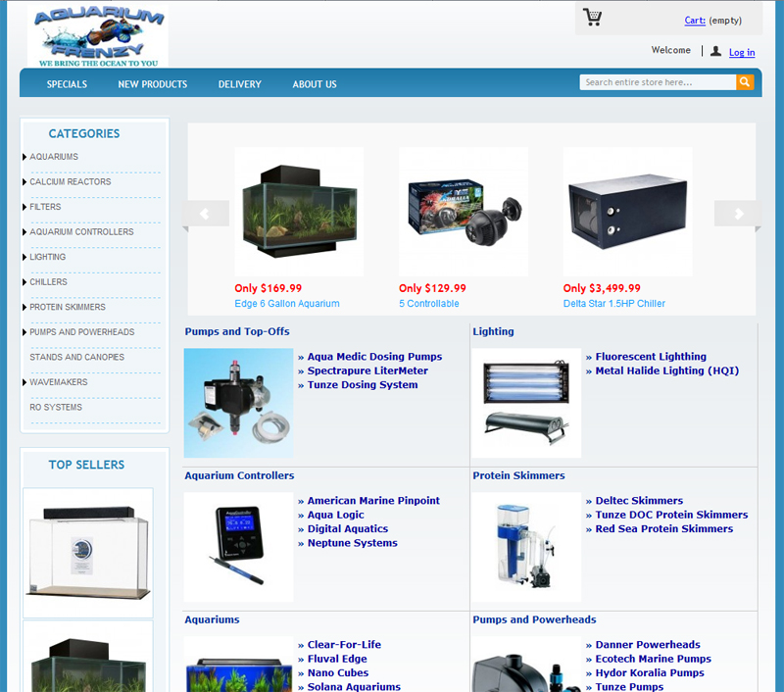Open Clear-For-Life link

tap(344, 645)
